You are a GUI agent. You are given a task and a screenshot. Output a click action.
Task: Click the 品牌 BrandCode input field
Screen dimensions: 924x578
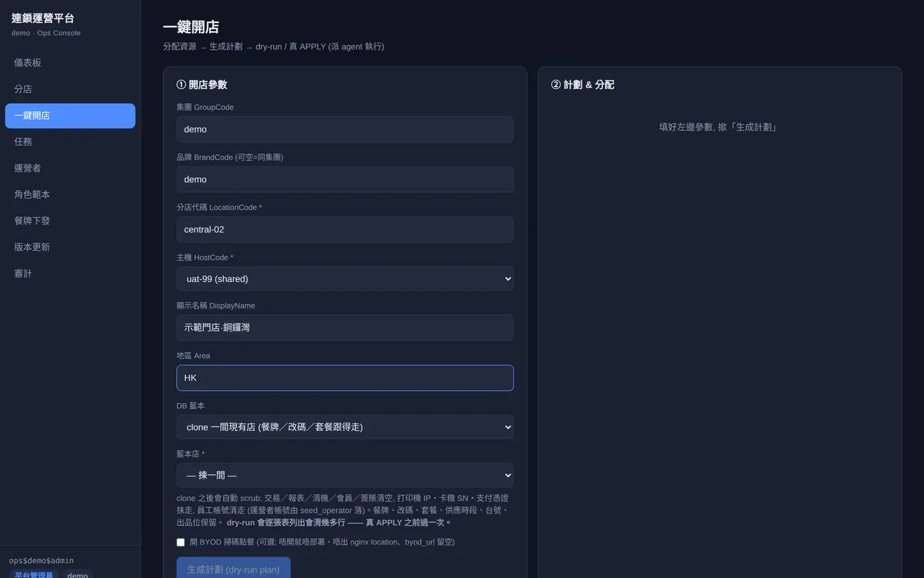[x=345, y=179]
